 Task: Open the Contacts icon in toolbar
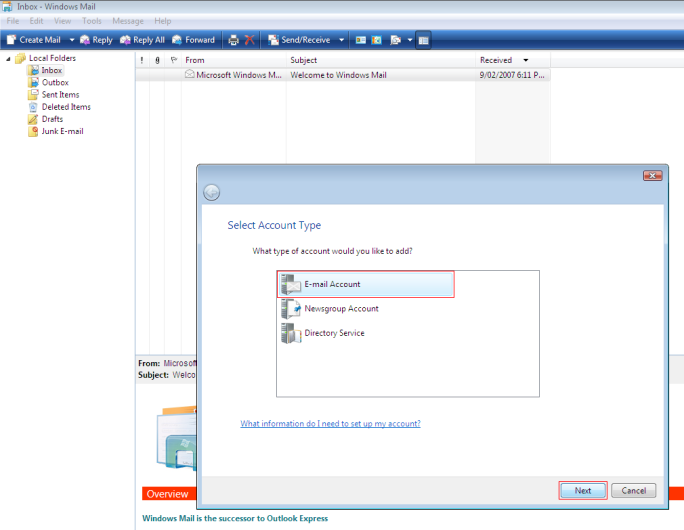tap(360, 40)
